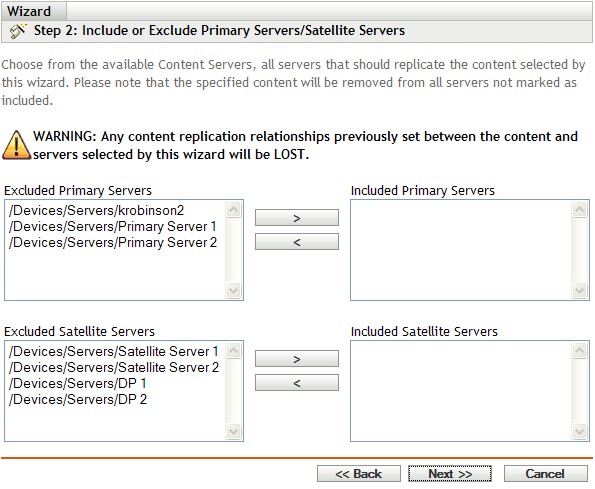Select /Devices/Servers/Satellite Server 1

click(113, 351)
